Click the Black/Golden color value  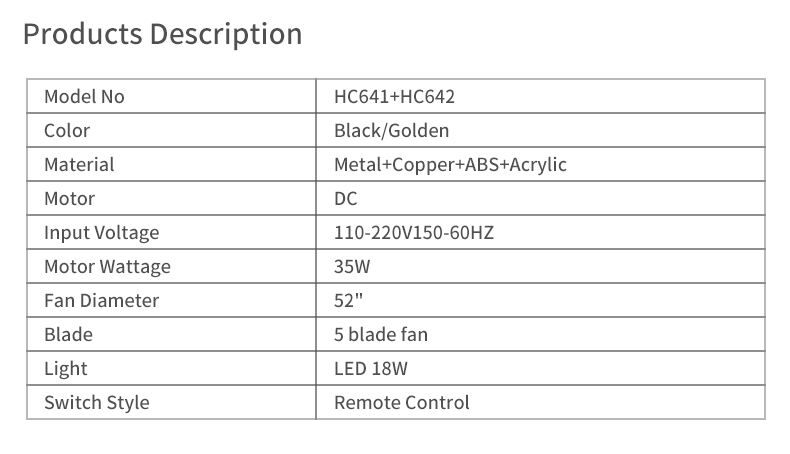[391, 131]
